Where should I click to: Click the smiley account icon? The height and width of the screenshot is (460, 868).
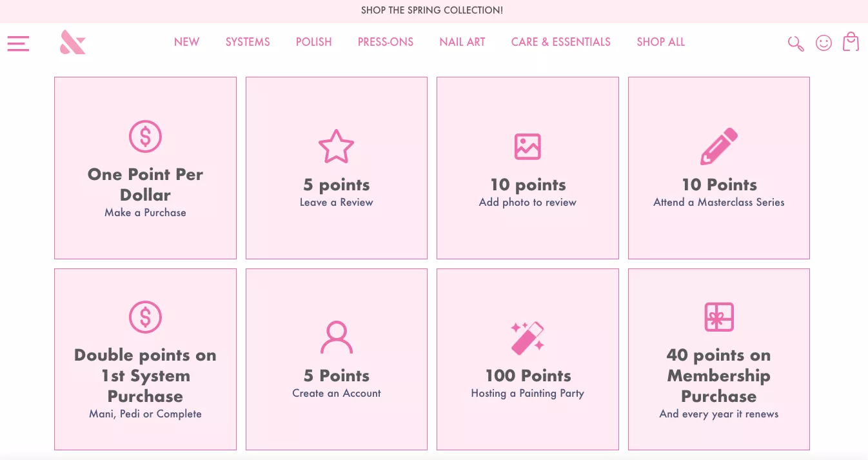tap(824, 43)
